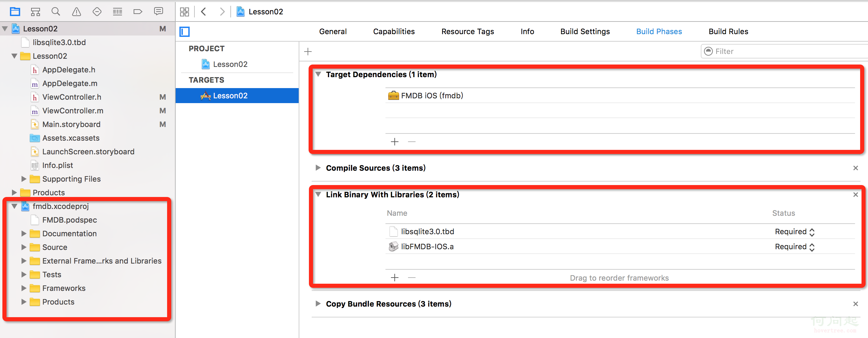The height and width of the screenshot is (338, 868).
Task: Open the find navigator magnifier icon
Action: (x=56, y=12)
